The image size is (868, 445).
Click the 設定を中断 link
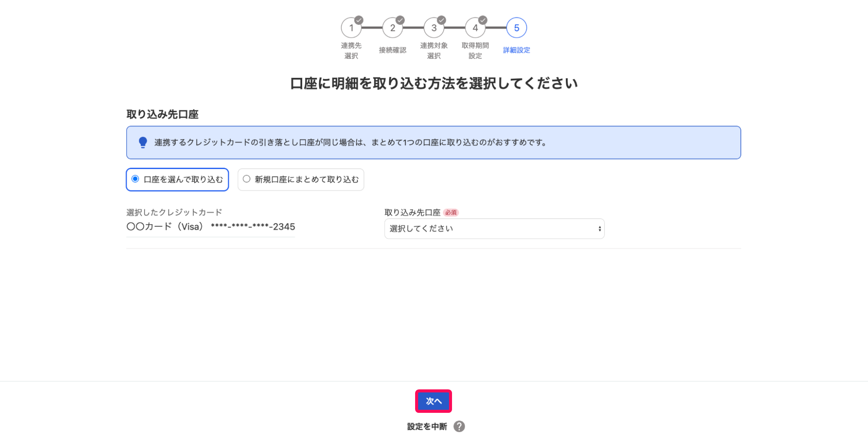pos(427,427)
